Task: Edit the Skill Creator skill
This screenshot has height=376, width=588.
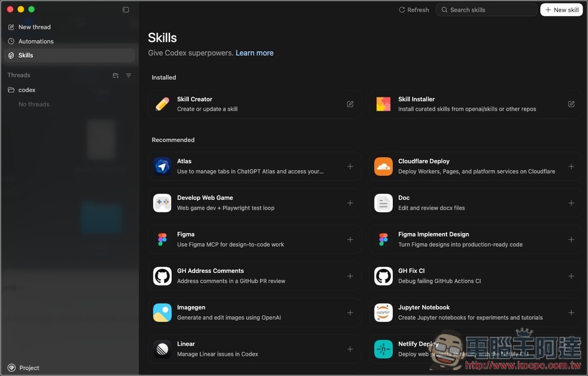Action: pyautogui.click(x=350, y=104)
